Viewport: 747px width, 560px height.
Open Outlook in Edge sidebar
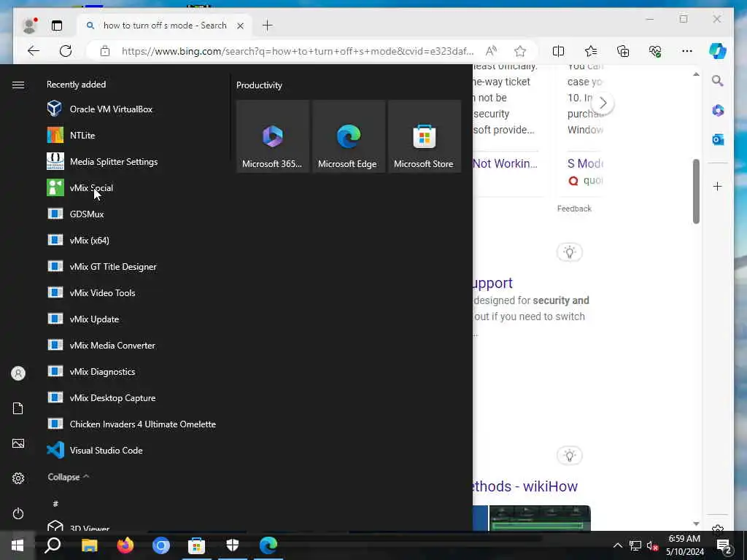coord(718,139)
